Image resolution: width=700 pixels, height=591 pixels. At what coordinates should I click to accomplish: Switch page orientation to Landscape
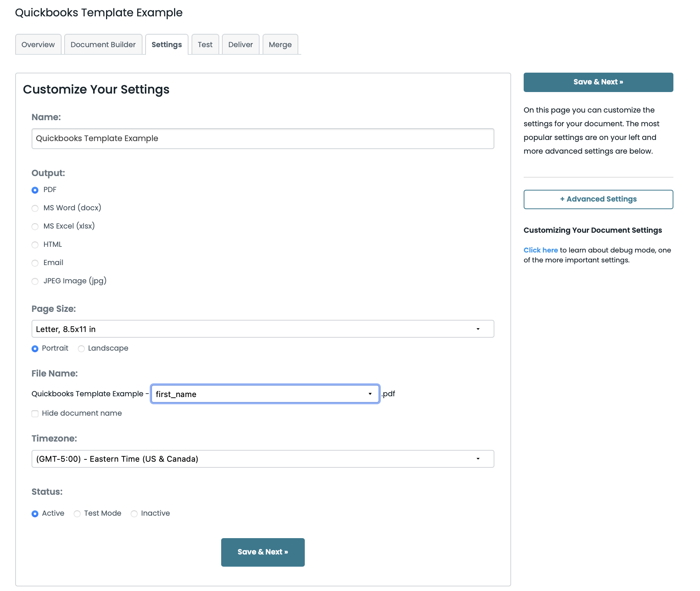81,349
